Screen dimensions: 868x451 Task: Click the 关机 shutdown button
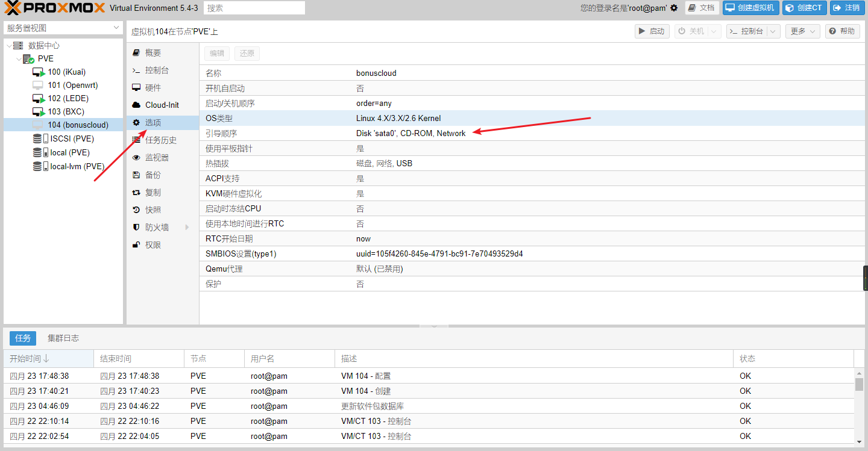(x=691, y=31)
